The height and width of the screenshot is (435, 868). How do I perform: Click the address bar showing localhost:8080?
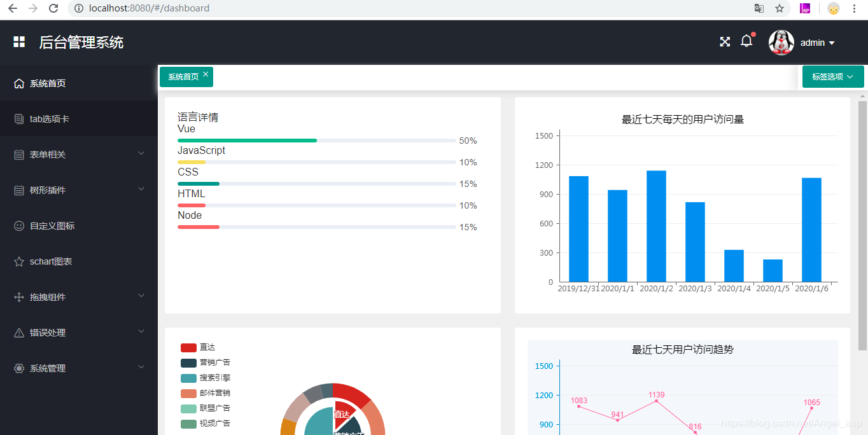(407, 8)
